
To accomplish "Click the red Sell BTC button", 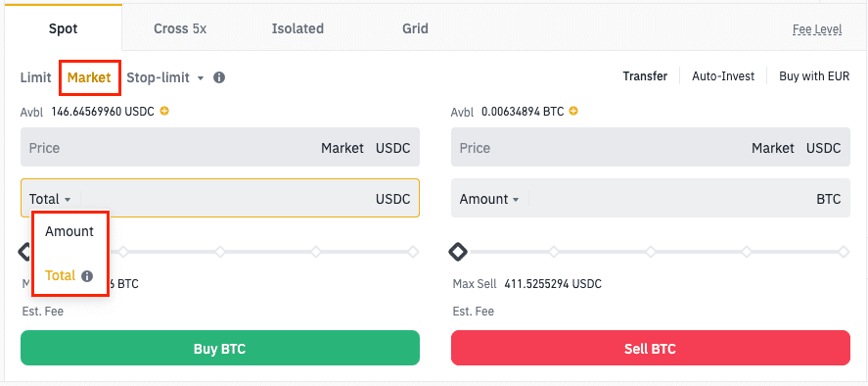I will pyautogui.click(x=651, y=349).
